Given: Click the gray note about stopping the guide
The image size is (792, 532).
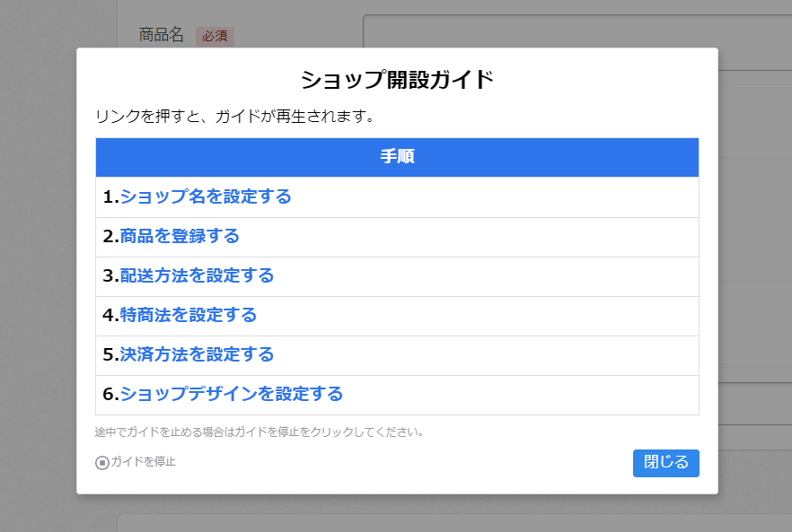Looking at the screenshot, I should point(259,432).
